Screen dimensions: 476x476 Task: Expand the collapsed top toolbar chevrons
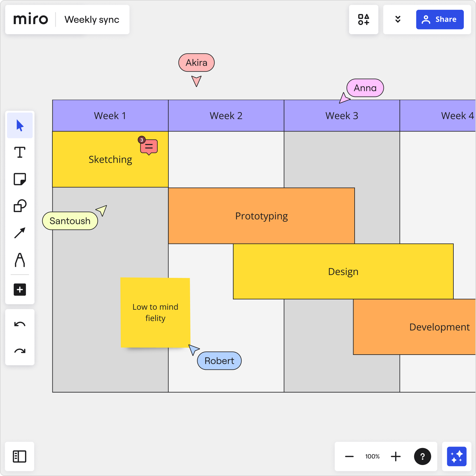point(398,20)
